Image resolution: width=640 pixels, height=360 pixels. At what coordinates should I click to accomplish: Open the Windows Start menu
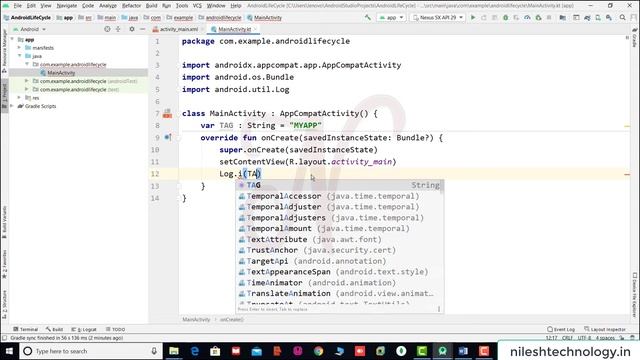click(9, 351)
